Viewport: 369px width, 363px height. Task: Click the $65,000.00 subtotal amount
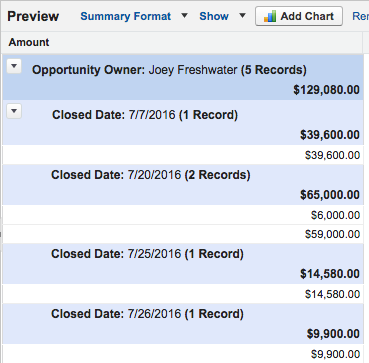[x=330, y=195]
